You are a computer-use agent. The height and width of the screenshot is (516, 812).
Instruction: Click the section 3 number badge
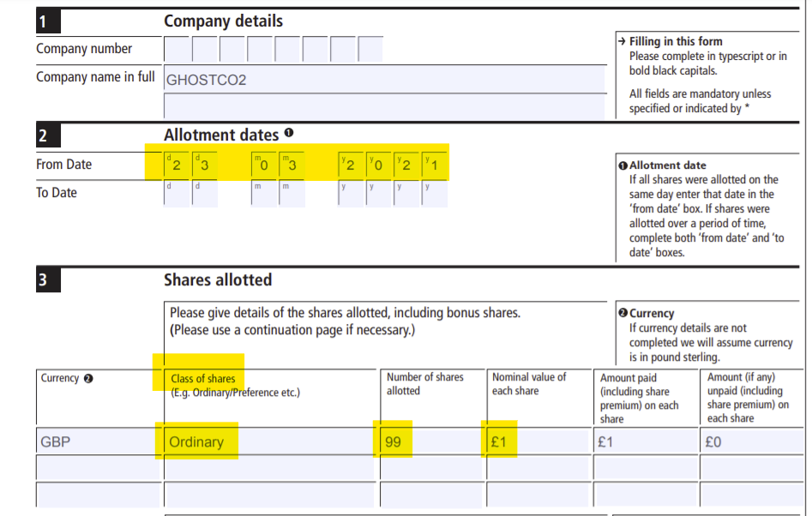(45, 281)
